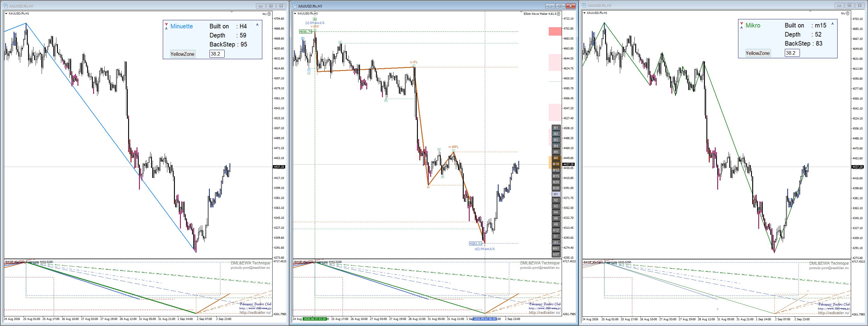Choose the MN1 timeframe button
The width and height of the screenshot is (868, 326).
click(556, 248)
